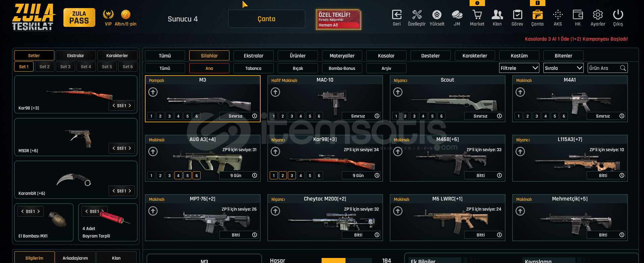The image size is (644, 263).
Task: Open the JM icon in top bar
Action: pos(457,15)
